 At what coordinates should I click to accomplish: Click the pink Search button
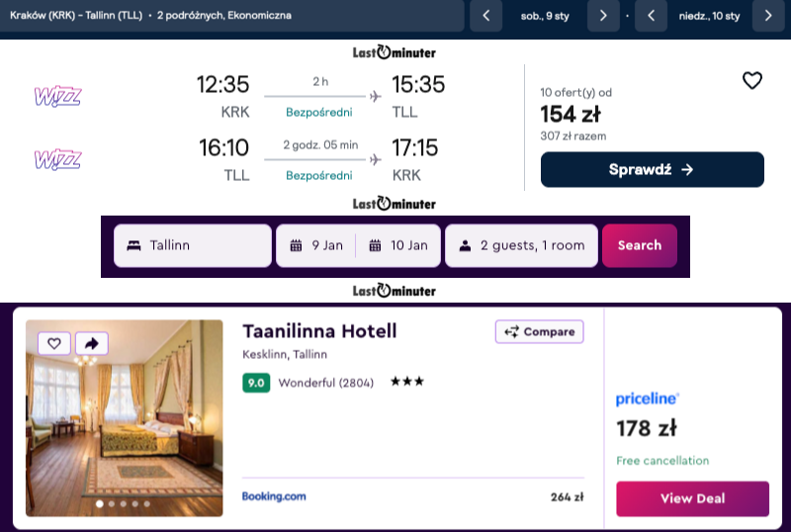(x=640, y=245)
